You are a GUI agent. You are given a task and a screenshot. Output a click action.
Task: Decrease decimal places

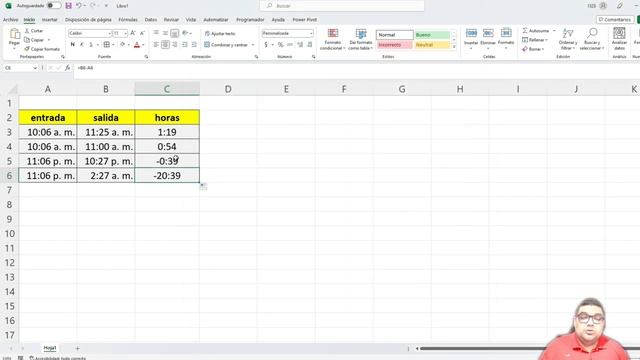click(x=310, y=44)
